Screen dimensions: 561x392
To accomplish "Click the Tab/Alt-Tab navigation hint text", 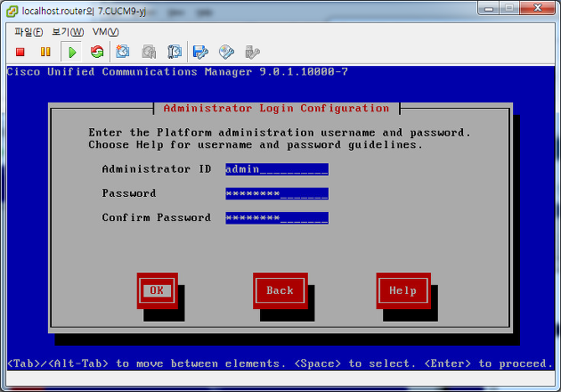I will click(x=280, y=363).
